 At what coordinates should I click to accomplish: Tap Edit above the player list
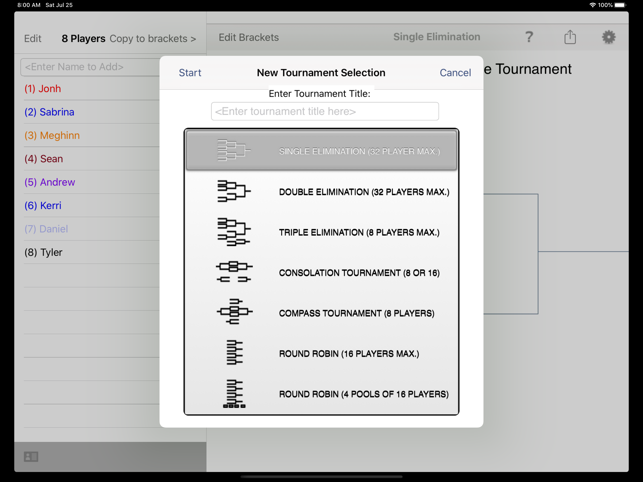click(x=33, y=39)
